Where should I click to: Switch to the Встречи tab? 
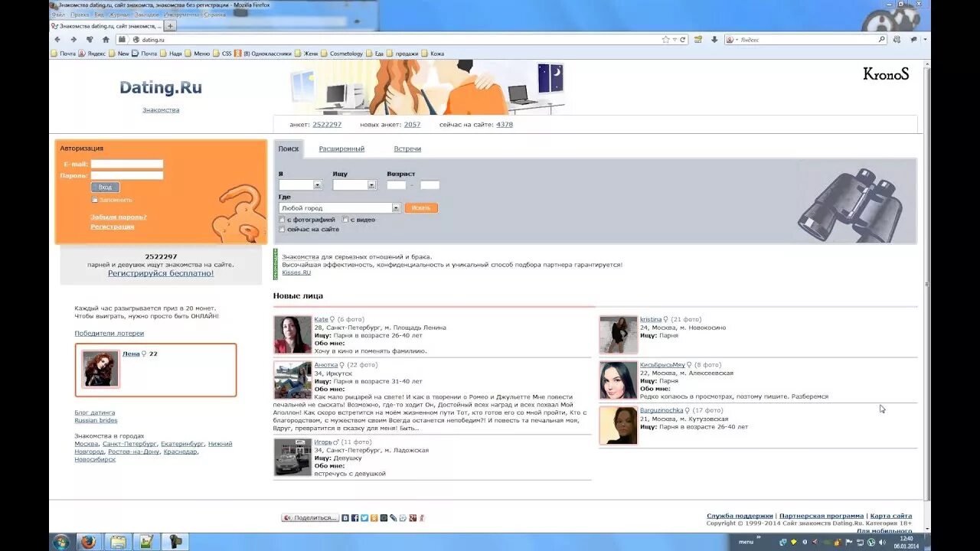(x=407, y=148)
